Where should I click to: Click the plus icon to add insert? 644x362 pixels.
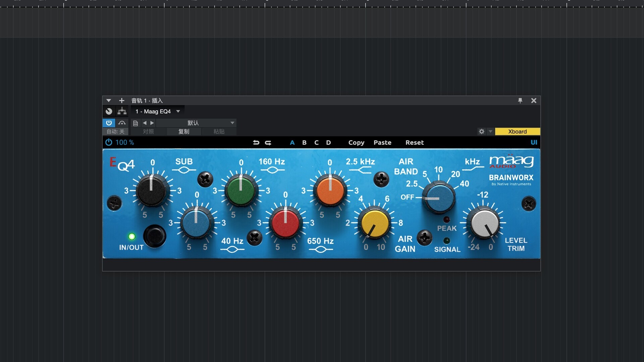click(122, 101)
